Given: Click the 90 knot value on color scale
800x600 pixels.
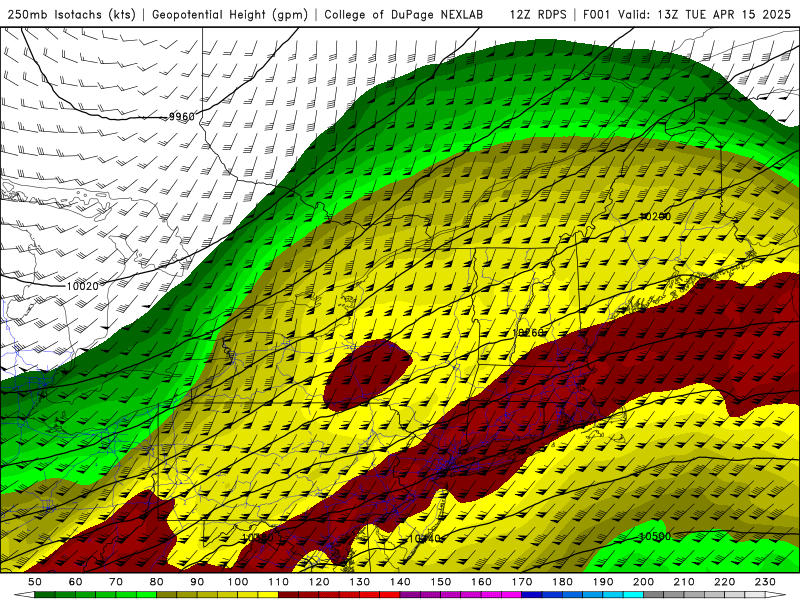Looking at the screenshot, I should [197, 582].
